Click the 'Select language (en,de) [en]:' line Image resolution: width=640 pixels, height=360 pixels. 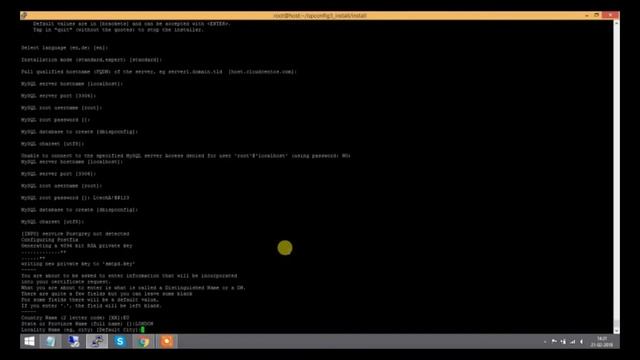click(x=64, y=48)
